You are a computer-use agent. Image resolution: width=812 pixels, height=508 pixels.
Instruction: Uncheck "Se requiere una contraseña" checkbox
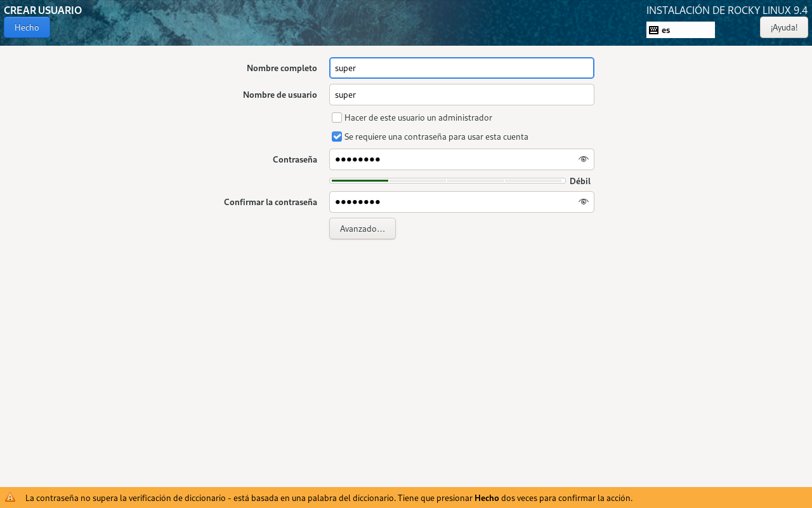point(337,137)
